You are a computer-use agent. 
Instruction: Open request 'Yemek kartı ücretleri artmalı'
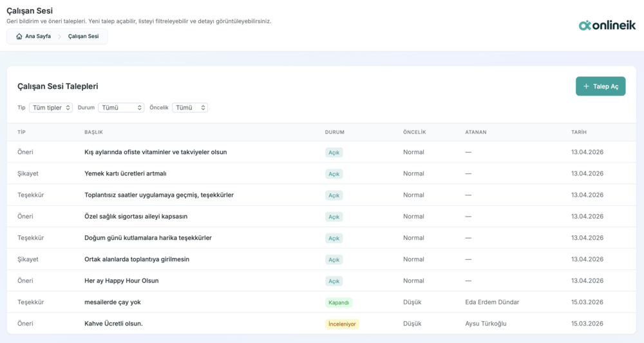126,173
